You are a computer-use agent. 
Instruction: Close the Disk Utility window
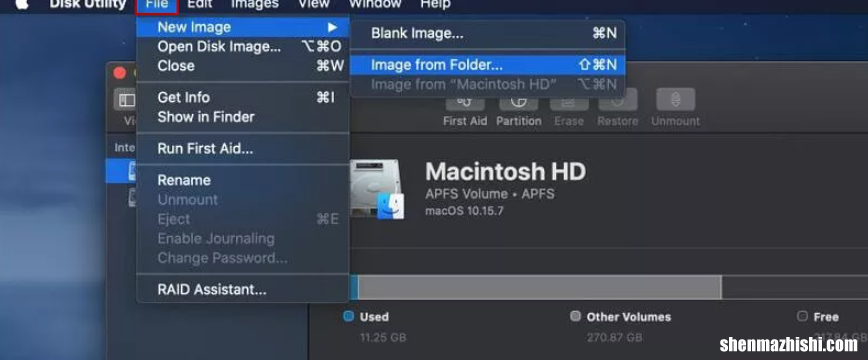120,73
